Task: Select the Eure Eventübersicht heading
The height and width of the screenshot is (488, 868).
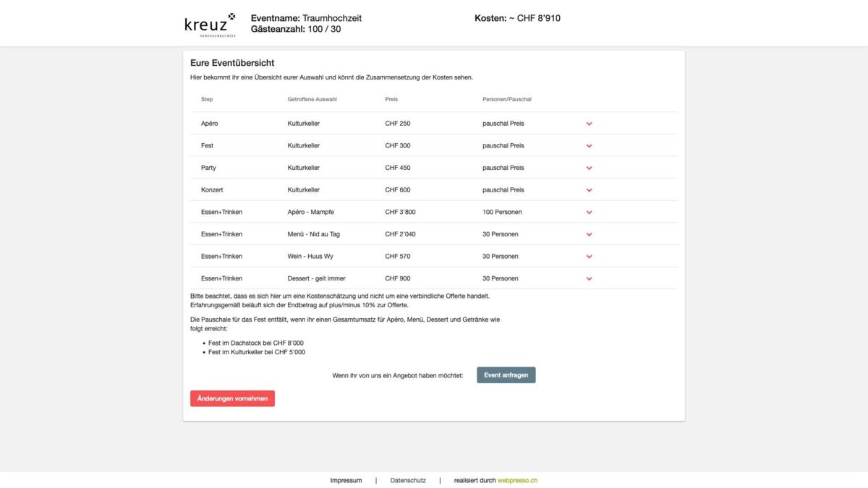Action: tap(231, 63)
